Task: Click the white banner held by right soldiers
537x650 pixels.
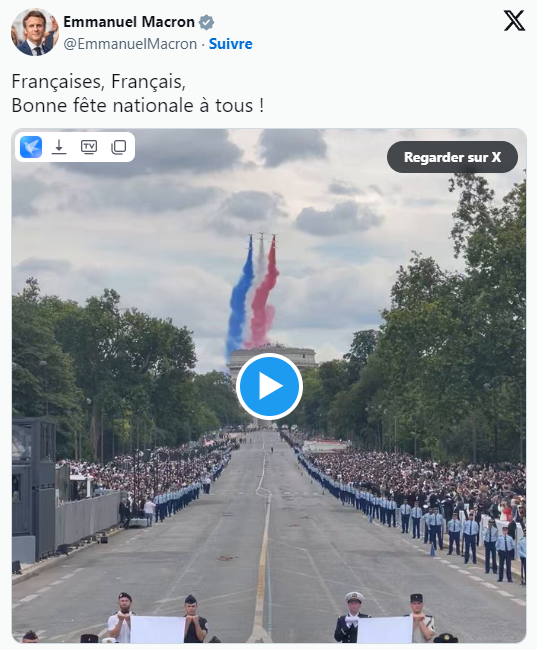Action: pos(385,629)
